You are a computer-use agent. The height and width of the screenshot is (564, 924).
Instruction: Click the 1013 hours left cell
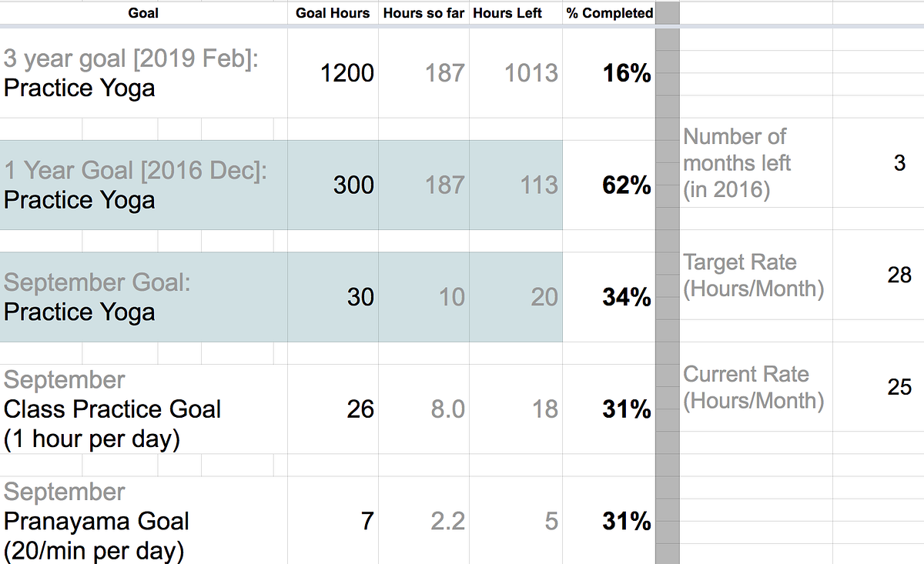pyautogui.click(x=515, y=73)
